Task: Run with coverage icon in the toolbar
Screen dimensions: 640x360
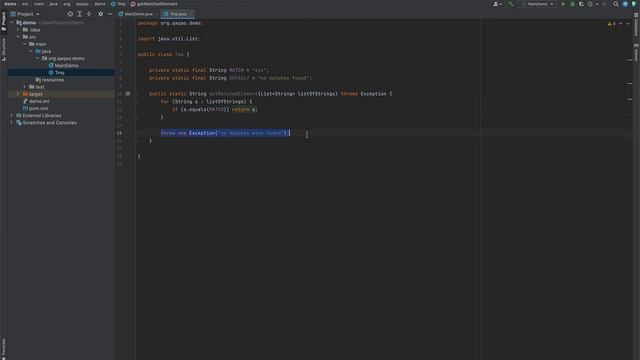Action: click(581, 4)
